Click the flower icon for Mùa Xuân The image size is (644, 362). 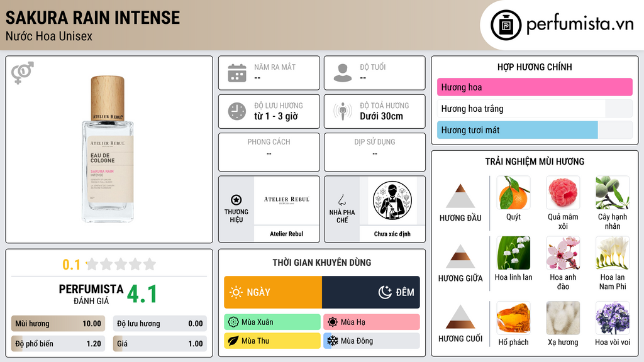coord(233,322)
